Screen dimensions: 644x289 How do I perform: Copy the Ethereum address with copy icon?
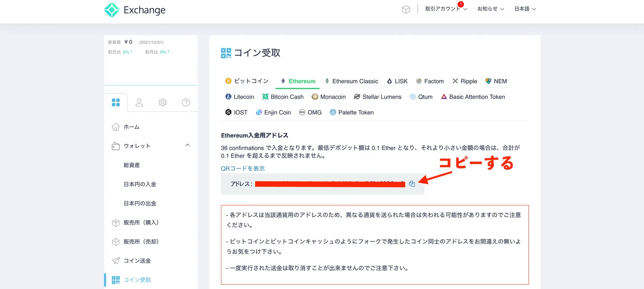click(412, 184)
